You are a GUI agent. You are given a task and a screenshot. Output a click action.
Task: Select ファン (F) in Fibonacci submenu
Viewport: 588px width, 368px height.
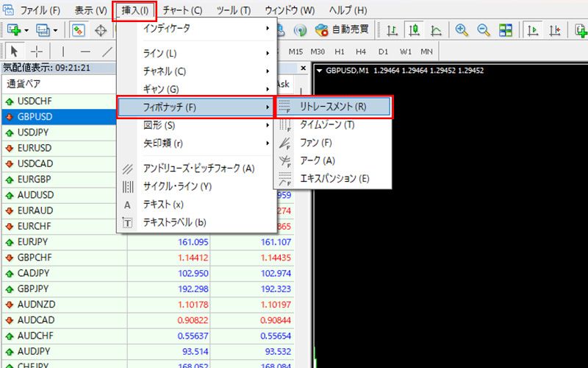click(x=334, y=143)
